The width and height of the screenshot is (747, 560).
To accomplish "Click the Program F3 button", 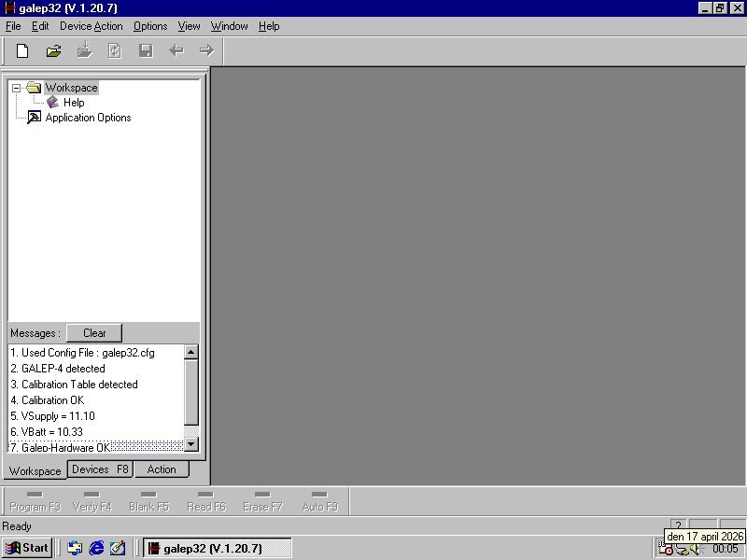I will coord(35,501).
